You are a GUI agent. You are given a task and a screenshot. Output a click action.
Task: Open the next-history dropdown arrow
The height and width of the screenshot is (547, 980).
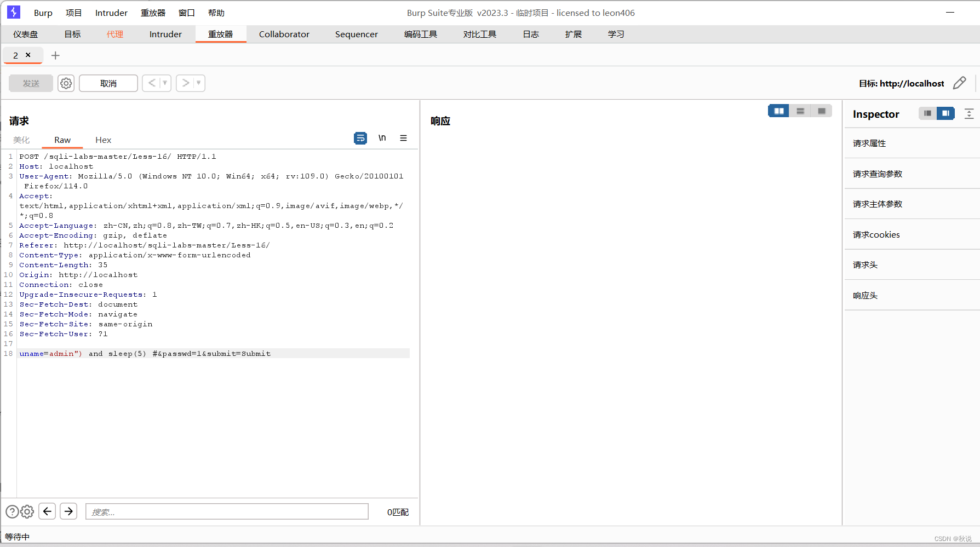point(199,83)
